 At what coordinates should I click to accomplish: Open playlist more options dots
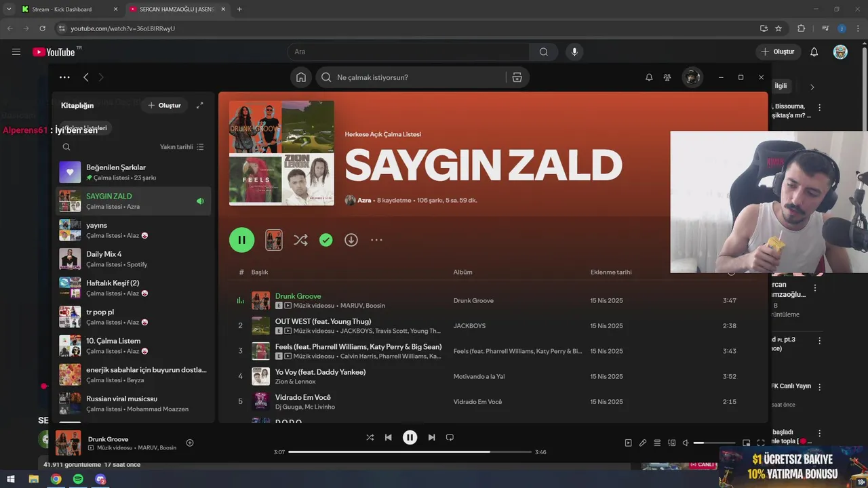coord(376,240)
